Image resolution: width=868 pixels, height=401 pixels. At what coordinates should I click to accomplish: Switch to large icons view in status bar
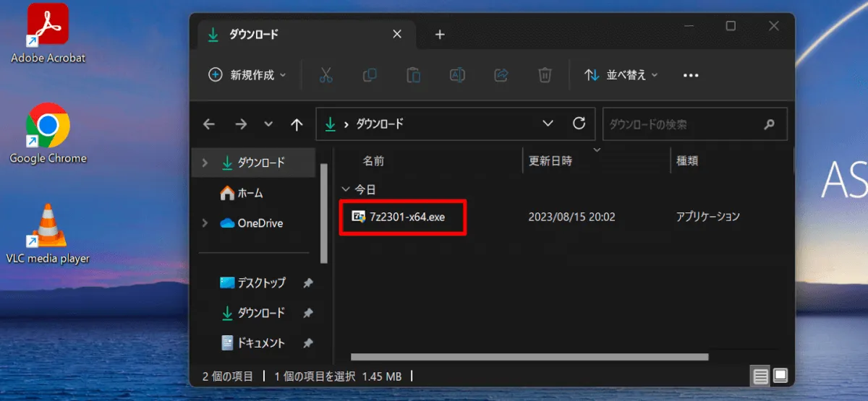[x=780, y=376]
